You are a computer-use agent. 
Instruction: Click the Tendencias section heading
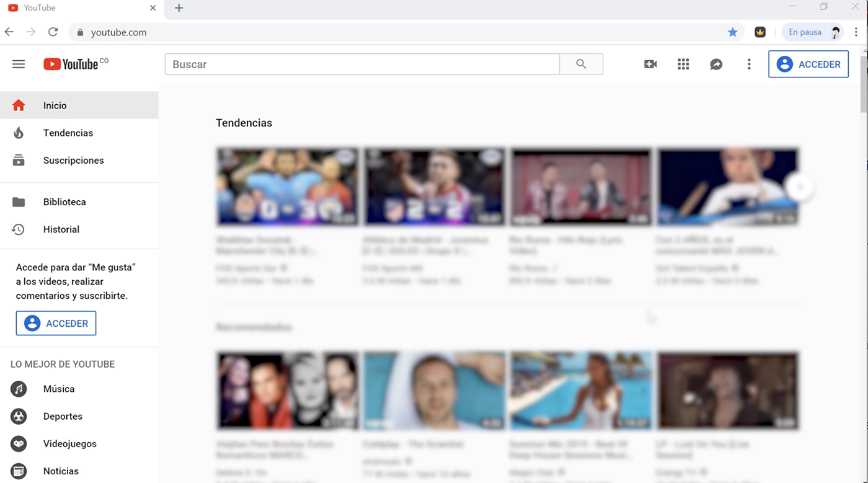click(x=244, y=123)
